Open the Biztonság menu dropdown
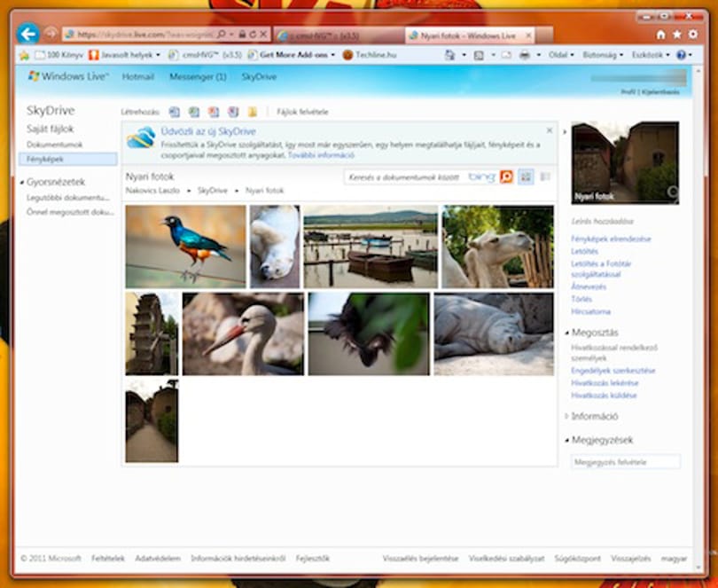The image size is (718, 588). pos(603,55)
